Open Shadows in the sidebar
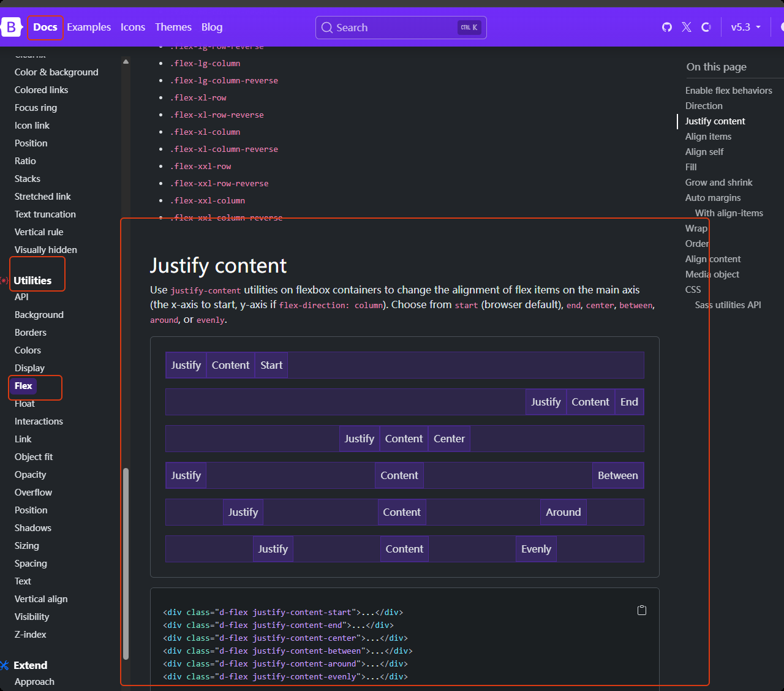 point(33,528)
